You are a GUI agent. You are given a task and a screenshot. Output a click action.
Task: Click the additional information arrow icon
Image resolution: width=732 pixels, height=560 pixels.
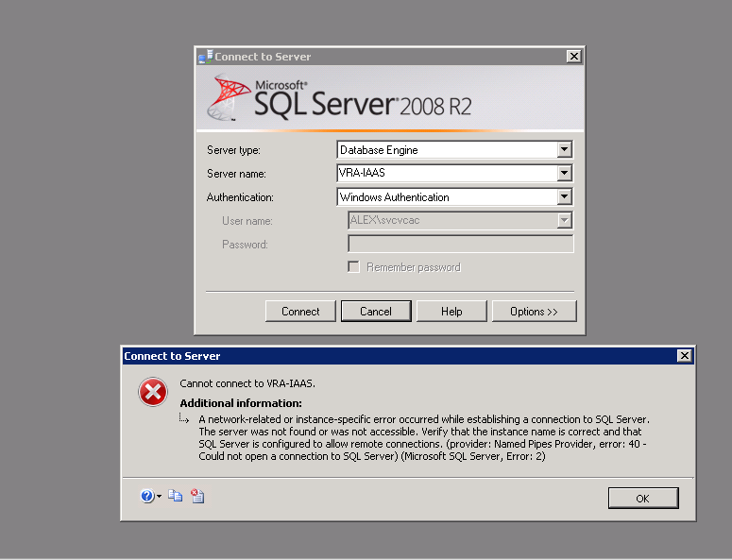[x=186, y=418]
